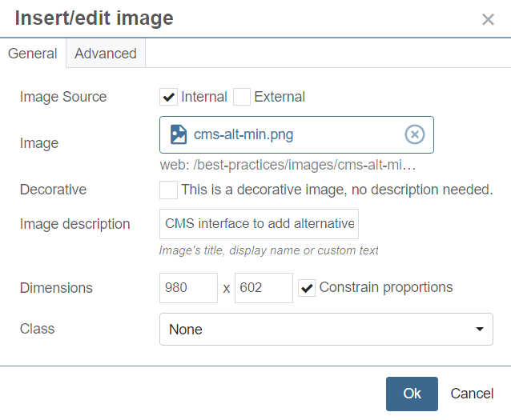Confirm with the Ok button
511x420 pixels.
point(412,394)
